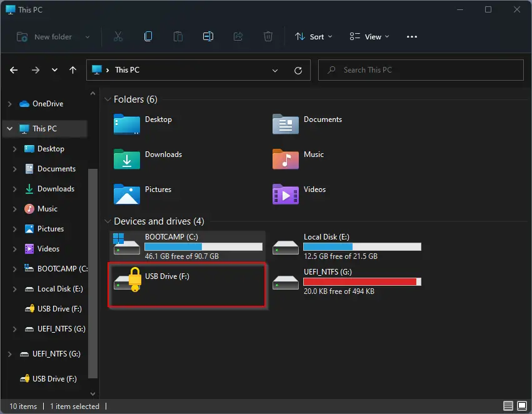Collapse the Devices and drives group
Screen dimensions: 532x414
pos(108,221)
